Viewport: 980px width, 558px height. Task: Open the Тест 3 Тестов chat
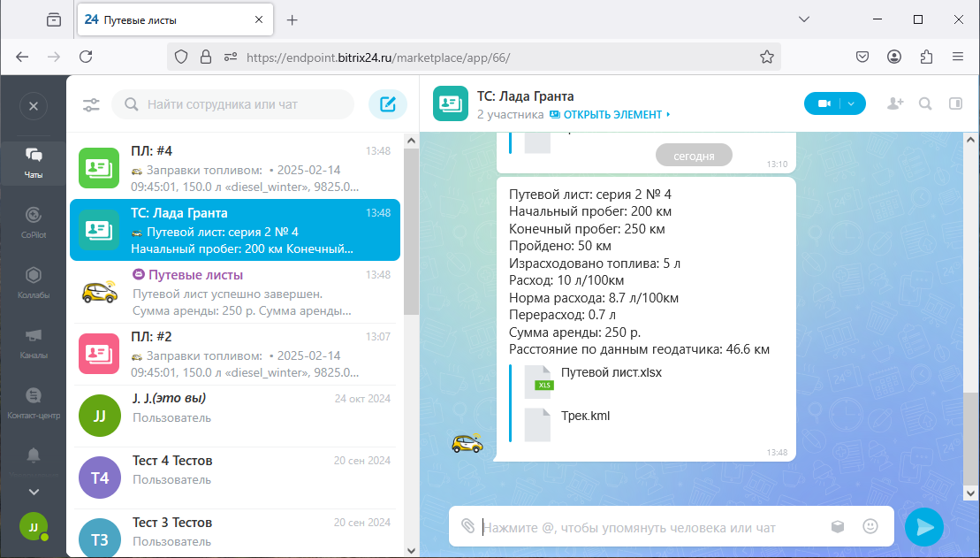(x=235, y=533)
